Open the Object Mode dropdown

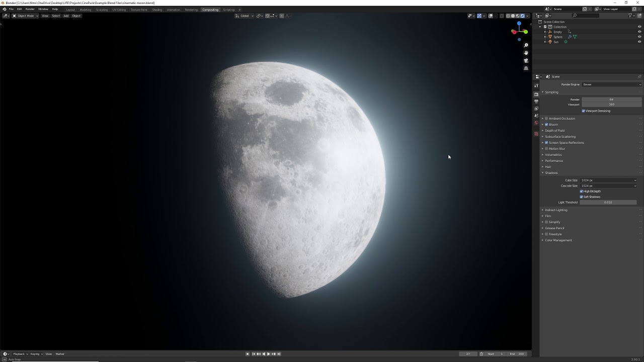click(x=25, y=16)
